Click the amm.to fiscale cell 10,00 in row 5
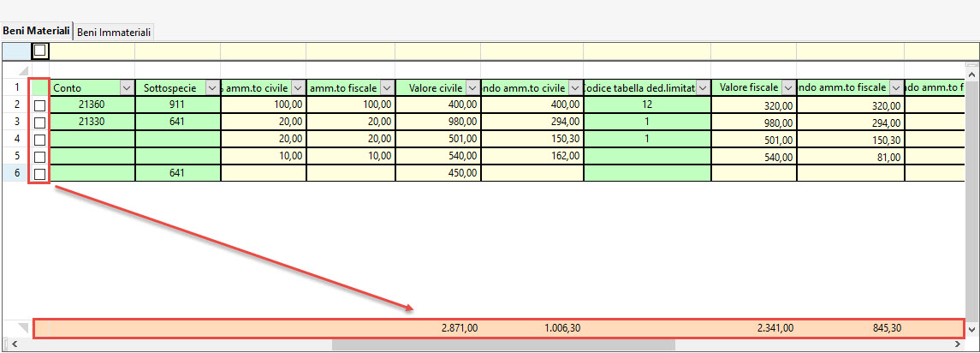The height and width of the screenshot is (353, 980). point(351,157)
